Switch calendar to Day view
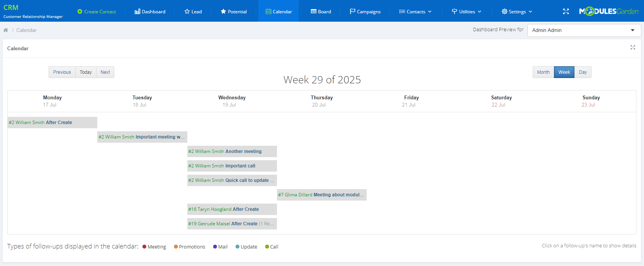The width and height of the screenshot is (644, 266). 582,72
